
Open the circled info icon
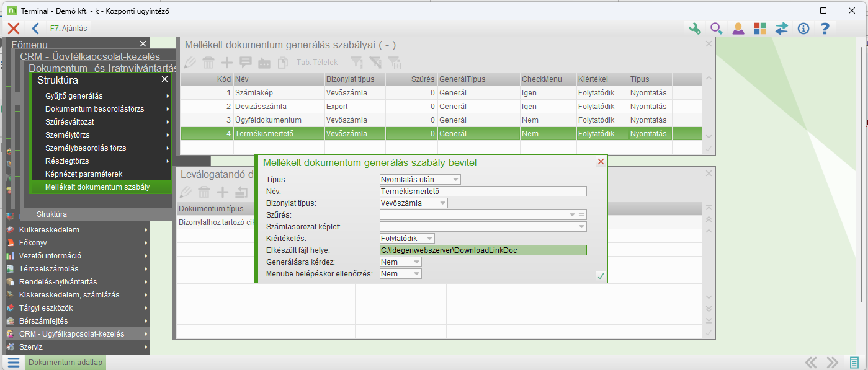pyautogui.click(x=803, y=29)
